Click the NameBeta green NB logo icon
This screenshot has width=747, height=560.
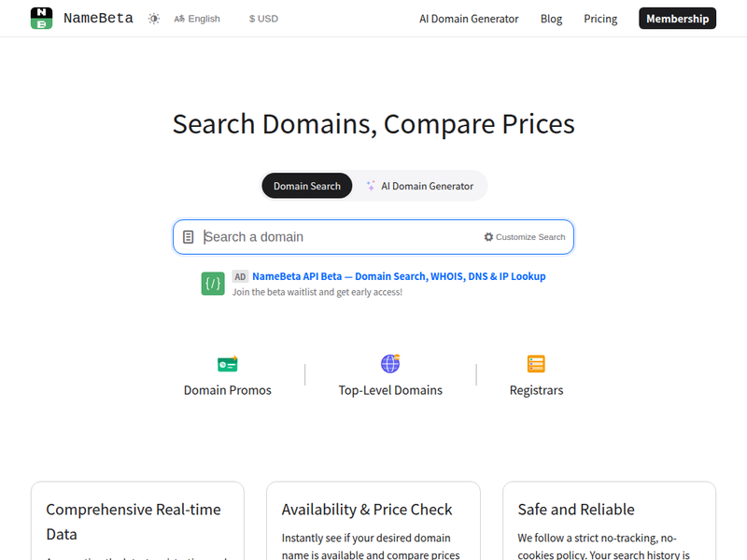click(41, 18)
